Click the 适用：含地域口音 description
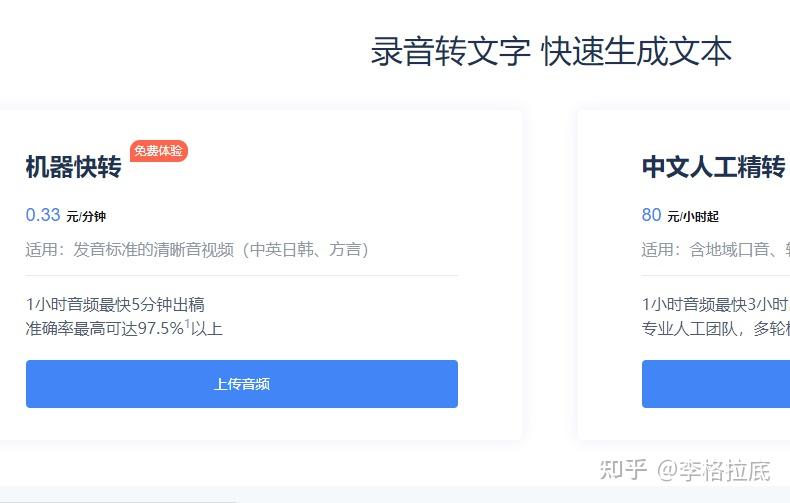The image size is (790, 503). coord(714,250)
